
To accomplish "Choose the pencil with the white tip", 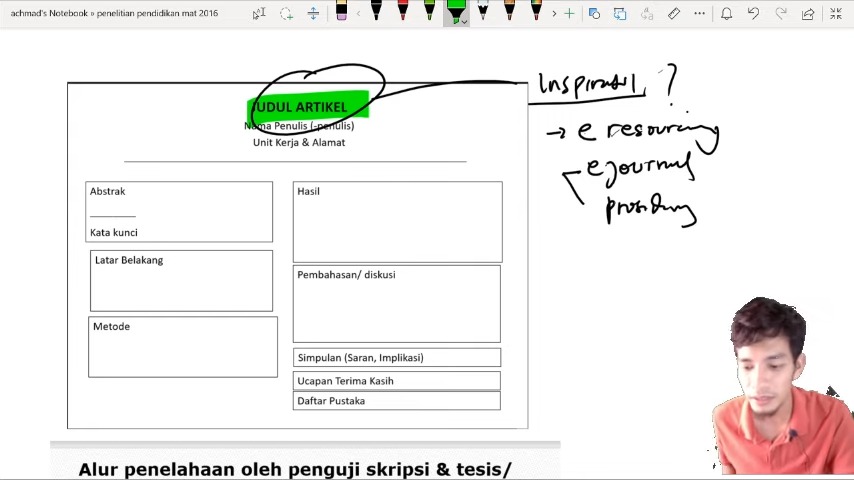I will click(x=483, y=11).
